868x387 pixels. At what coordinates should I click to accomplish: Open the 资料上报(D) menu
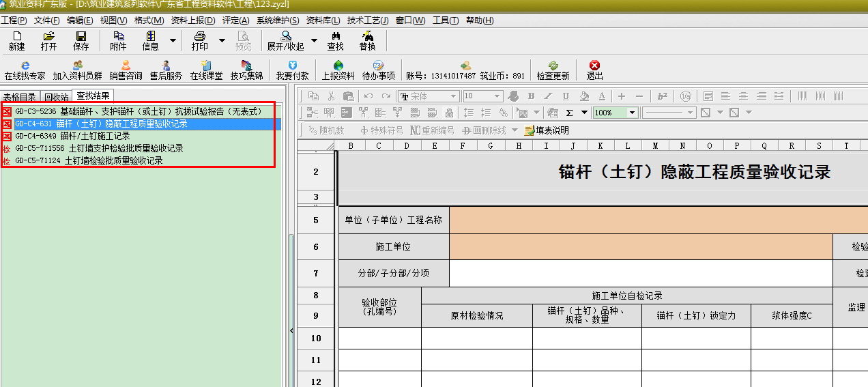193,20
